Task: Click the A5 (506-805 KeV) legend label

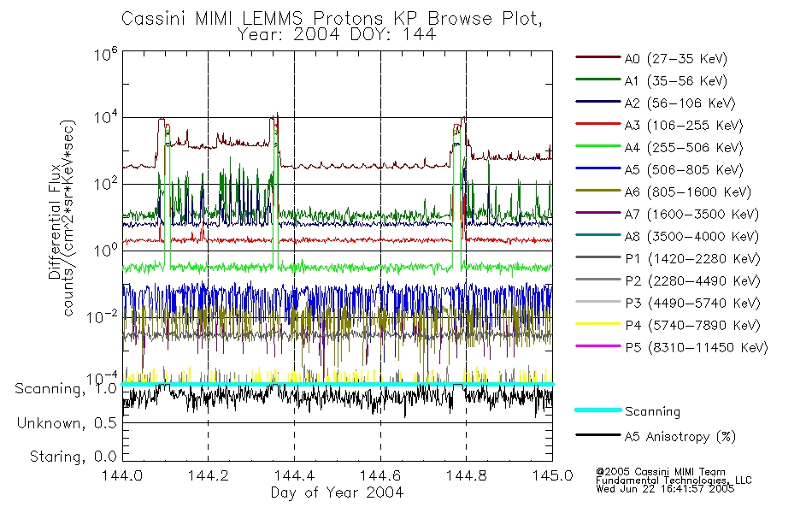Action: [684, 170]
